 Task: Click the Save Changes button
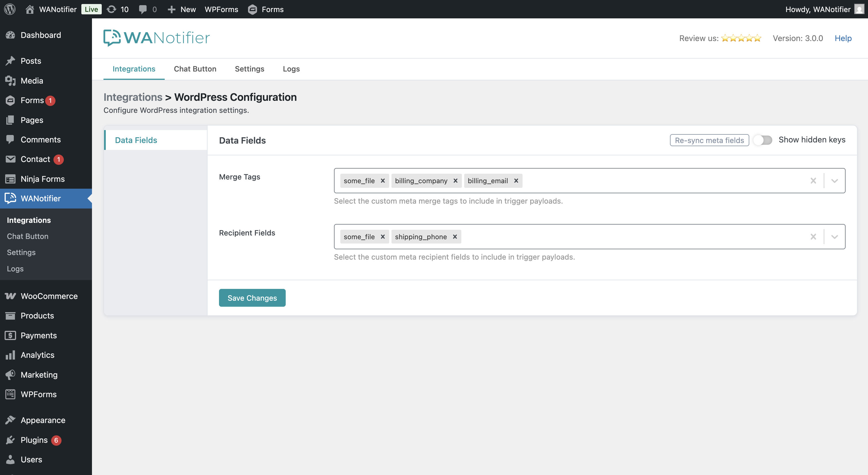point(252,298)
